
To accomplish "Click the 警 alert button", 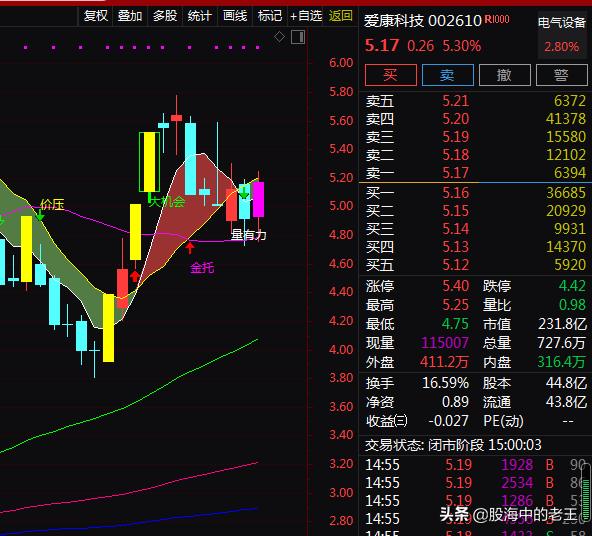I will coord(561,75).
